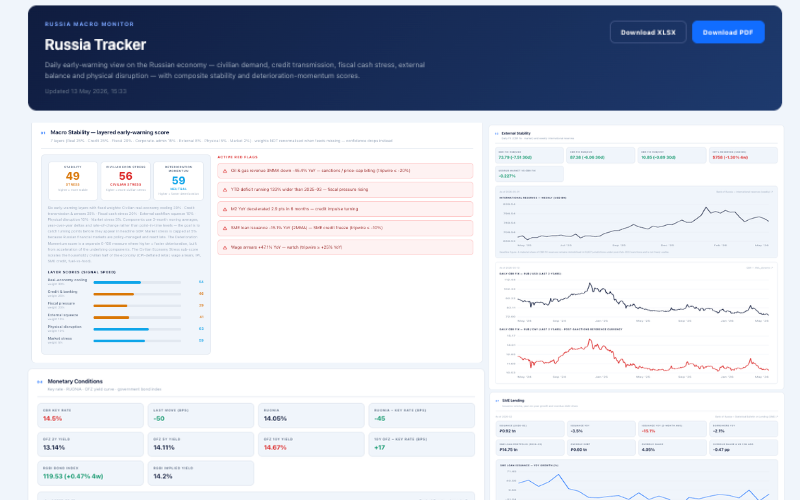Click the RGBI bond index 119.53 tile
The image size is (800, 500).
(x=90, y=473)
